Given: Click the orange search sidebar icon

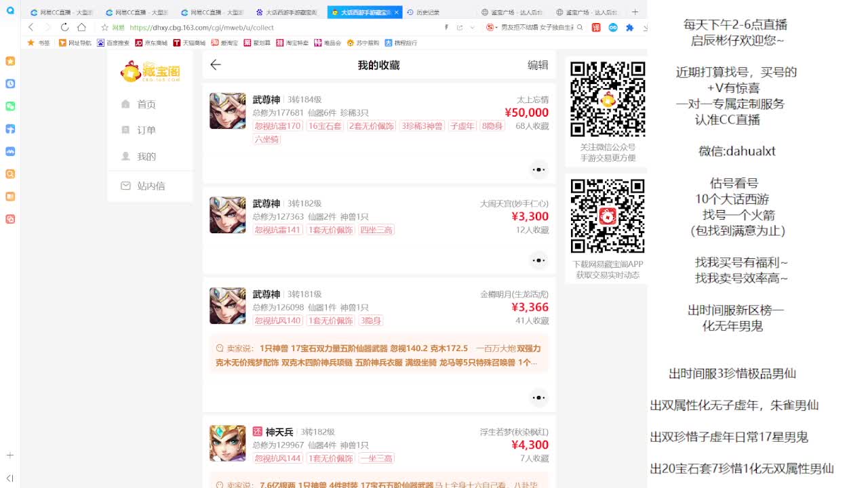Looking at the screenshot, I should click(x=10, y=174).
